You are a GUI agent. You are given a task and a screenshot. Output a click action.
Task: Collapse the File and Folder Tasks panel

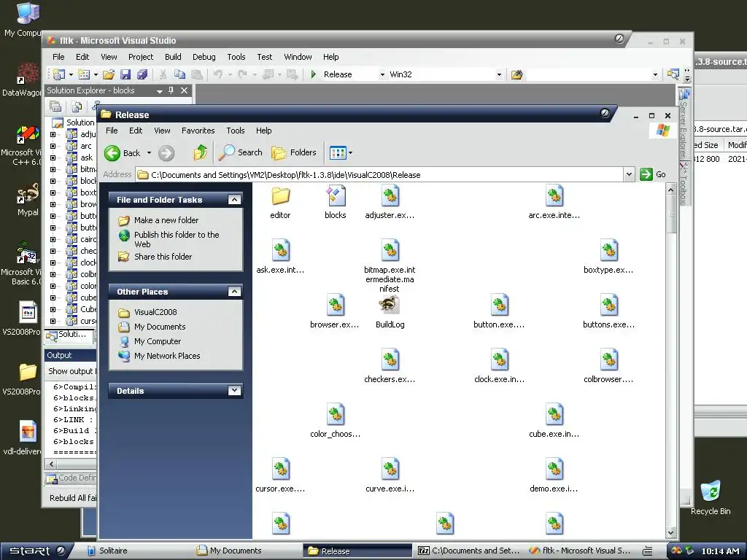coord(234,200)
